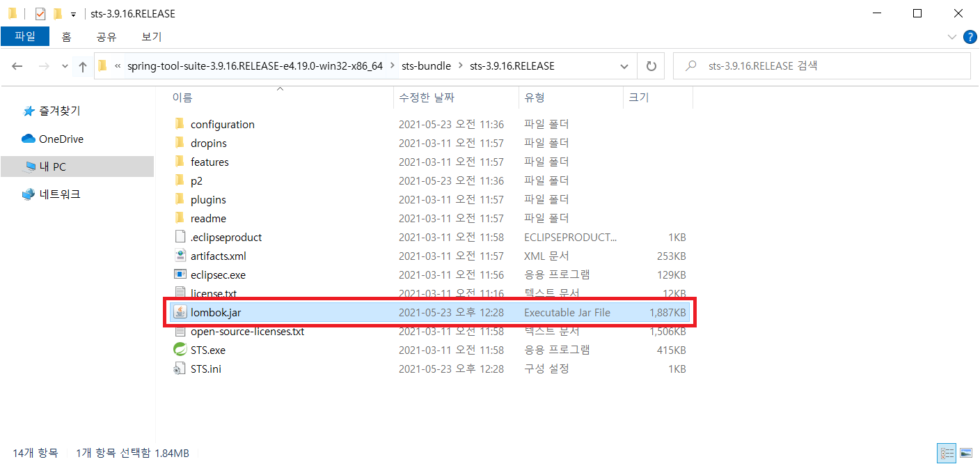Select the STS.exe Spring leaf icon

click(x=180, y=350)
